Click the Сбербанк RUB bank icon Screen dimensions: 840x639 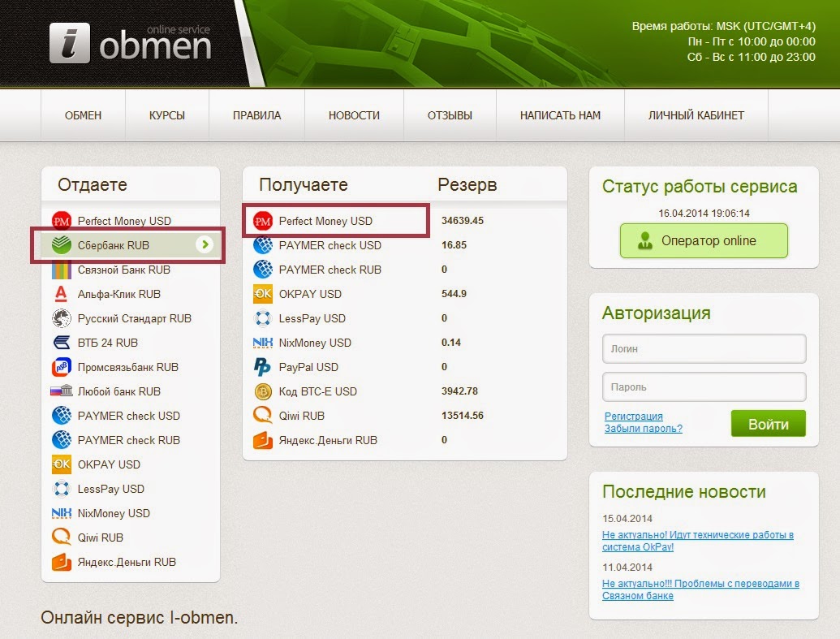point(63,245)
